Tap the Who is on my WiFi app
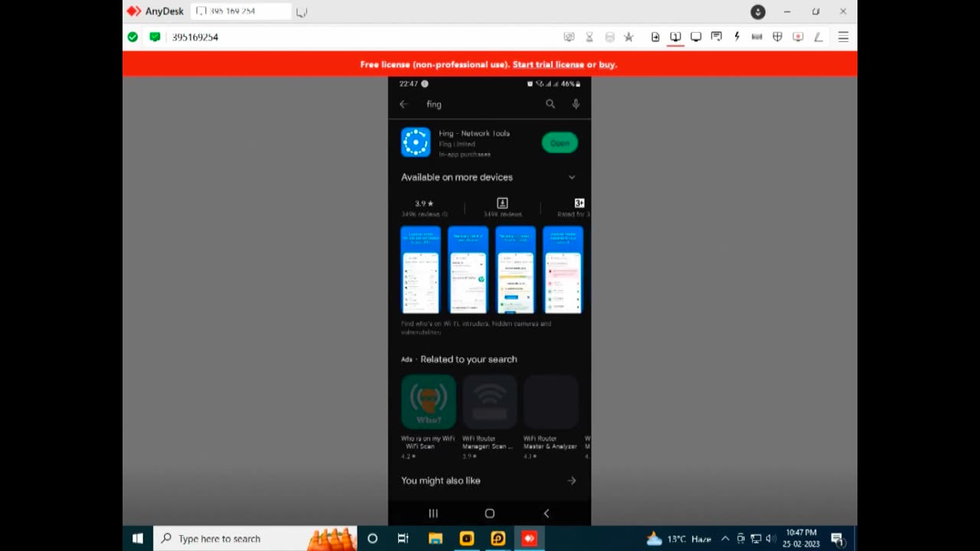Viewport: 980px width, 551px height. pyautogui.click(x=428, y=417)
